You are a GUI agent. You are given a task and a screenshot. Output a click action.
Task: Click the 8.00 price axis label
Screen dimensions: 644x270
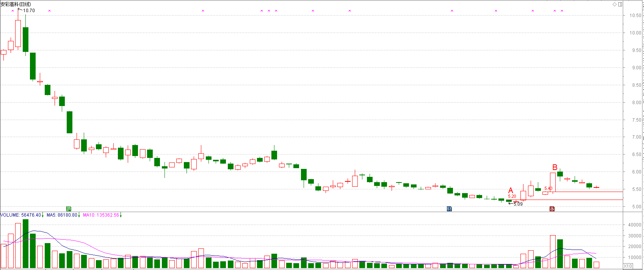click(x=637, y=103)
